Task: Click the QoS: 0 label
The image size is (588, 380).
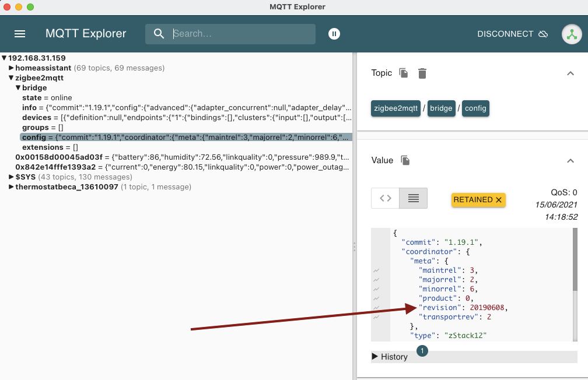Action: (564, 193)
